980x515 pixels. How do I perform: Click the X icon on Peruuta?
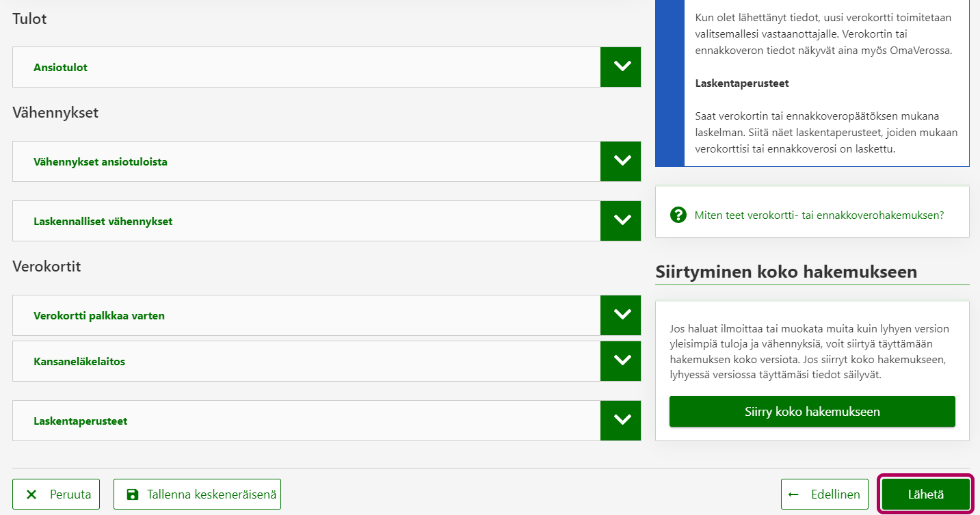tap(31, 494)
